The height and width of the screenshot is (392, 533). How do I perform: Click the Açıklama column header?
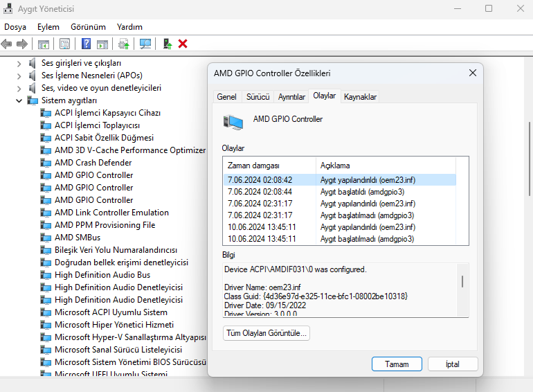coord(386,166)
